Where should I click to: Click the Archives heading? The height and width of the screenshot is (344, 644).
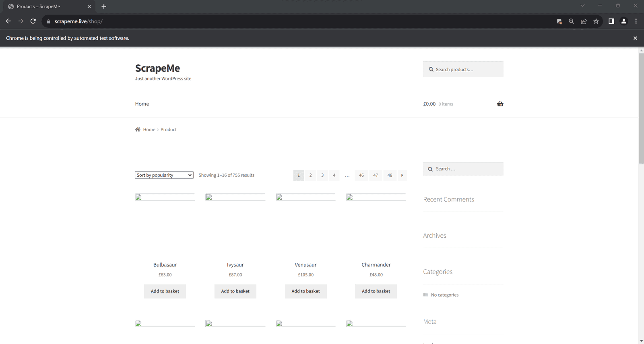click(435, 236)
